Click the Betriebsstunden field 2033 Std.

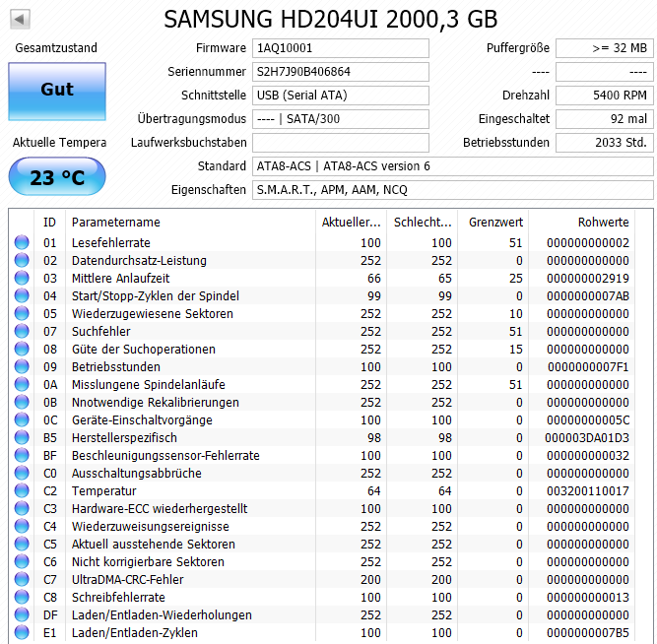[605, 143]
